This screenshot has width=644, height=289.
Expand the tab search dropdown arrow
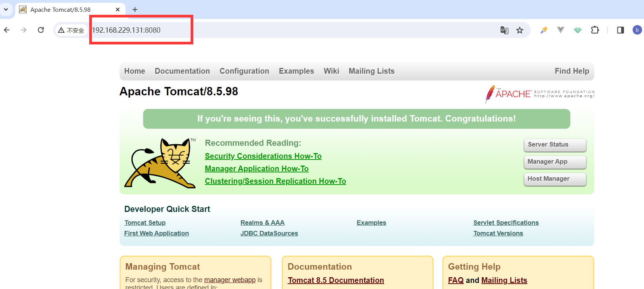(6, 9)
